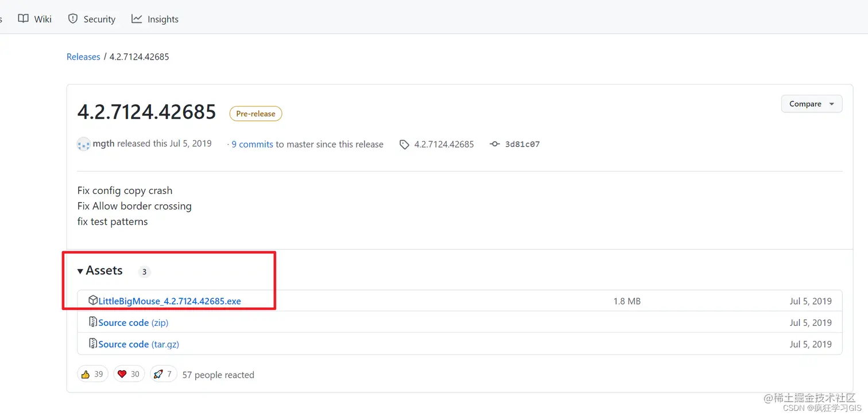
Task: Open the mgth author profile link
Action: click(x=103, y=144)
